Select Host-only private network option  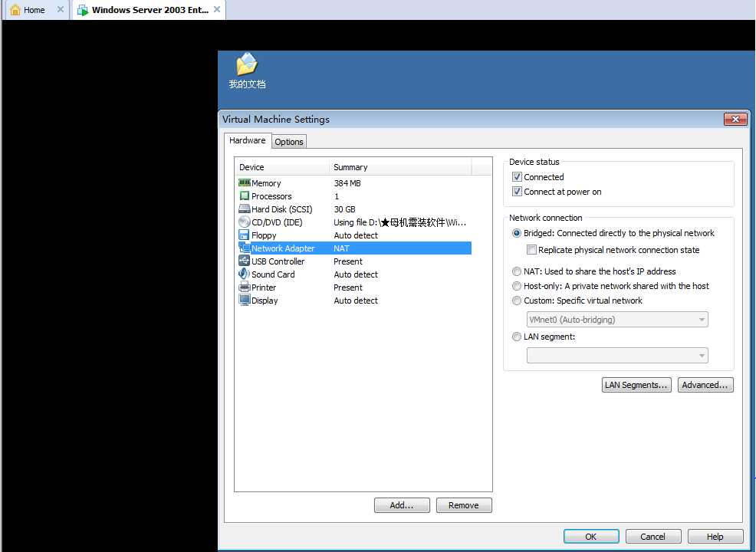tap(516, 286)
